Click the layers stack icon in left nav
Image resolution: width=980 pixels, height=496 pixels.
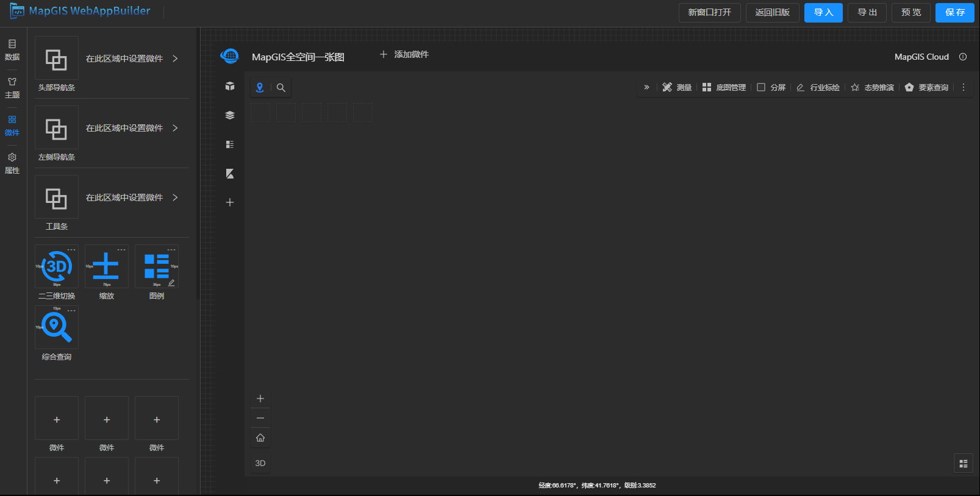(x=230, y=115)
